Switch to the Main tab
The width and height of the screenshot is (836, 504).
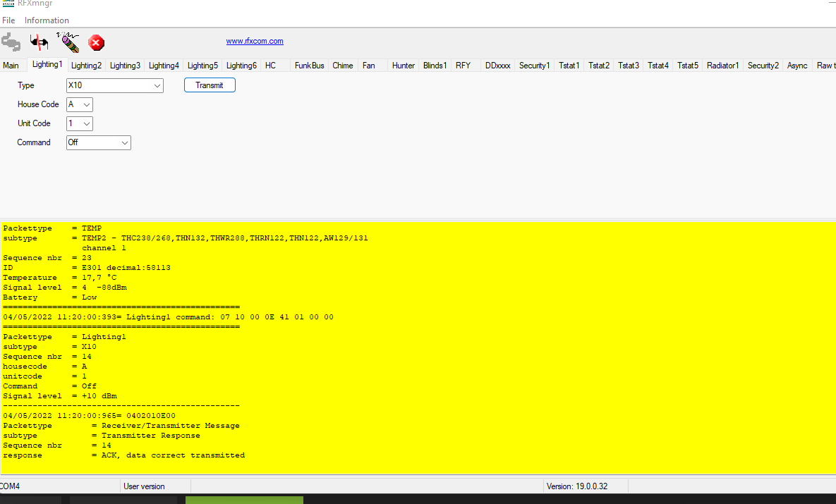click(11, 66)
